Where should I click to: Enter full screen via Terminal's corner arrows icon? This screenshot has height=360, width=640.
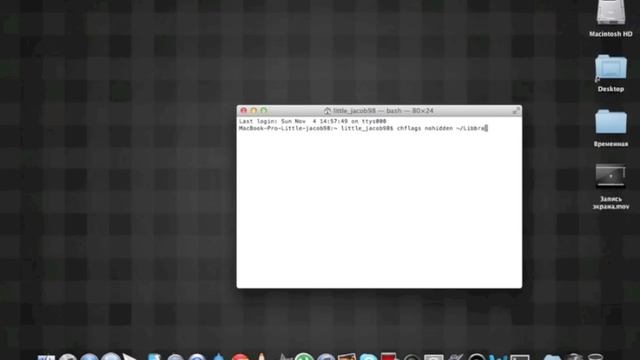[516, 111]
